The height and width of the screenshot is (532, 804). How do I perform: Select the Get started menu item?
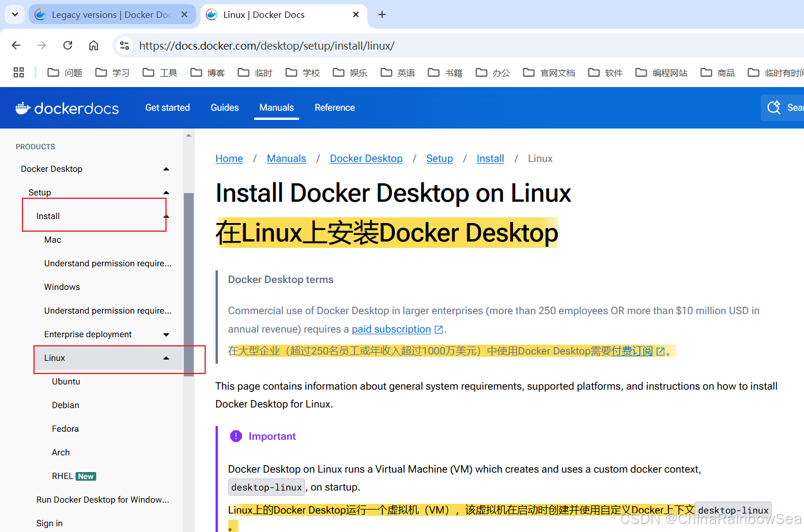tap(167, 107)
